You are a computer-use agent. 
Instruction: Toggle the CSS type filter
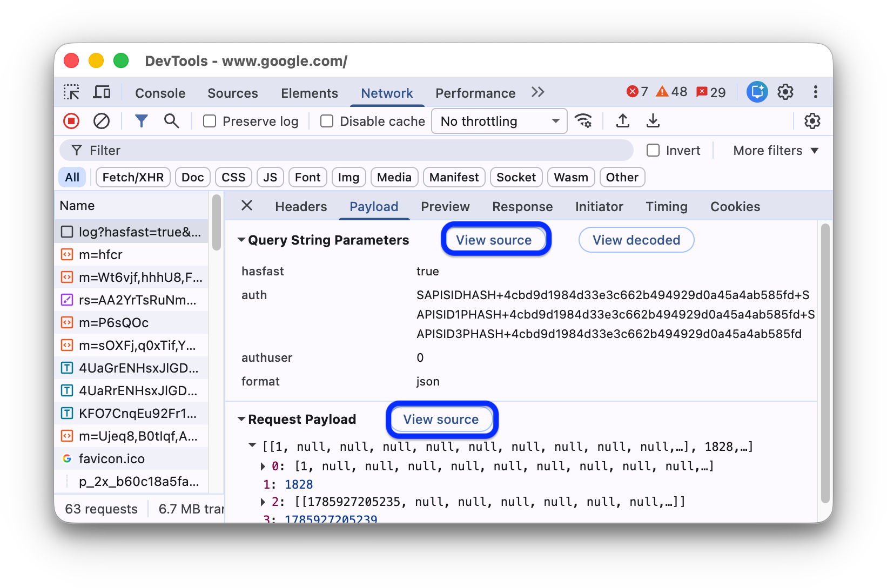click(x=233, y=177)
